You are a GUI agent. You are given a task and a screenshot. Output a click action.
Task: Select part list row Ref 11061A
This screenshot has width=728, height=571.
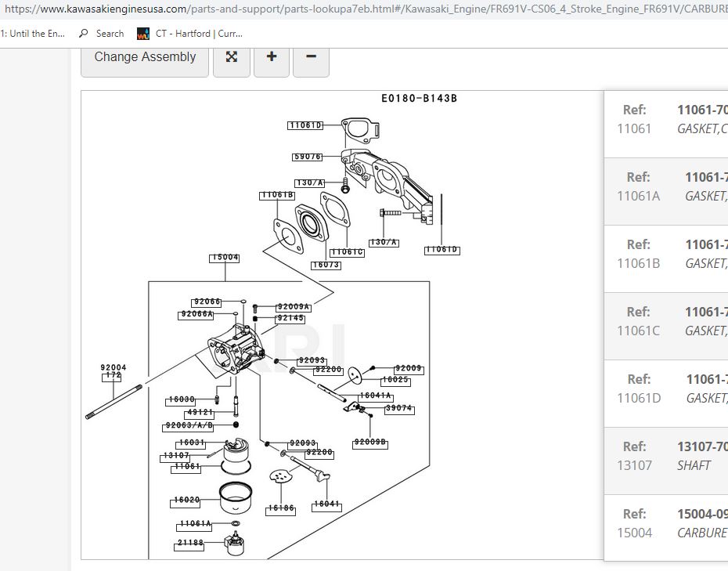[666, 191]
